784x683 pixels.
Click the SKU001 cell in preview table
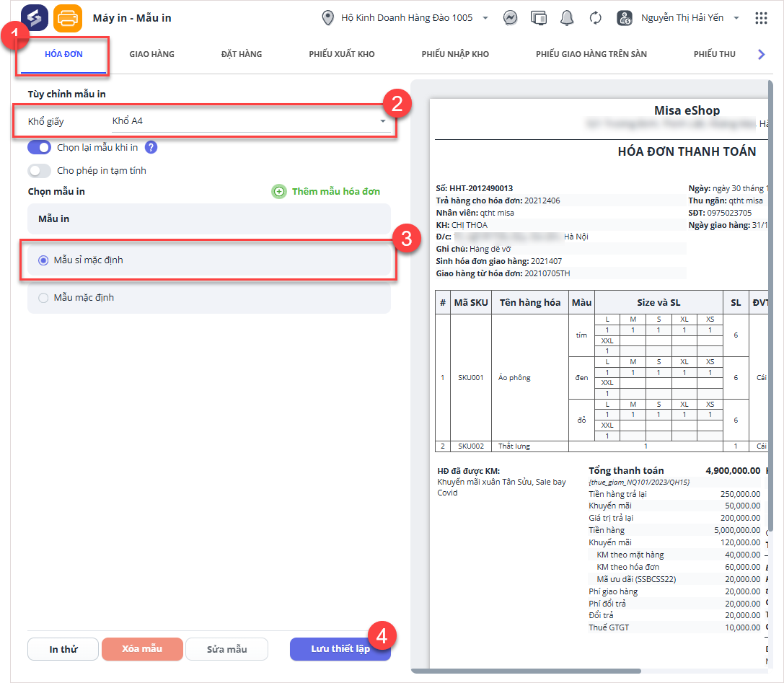point(470,377)
